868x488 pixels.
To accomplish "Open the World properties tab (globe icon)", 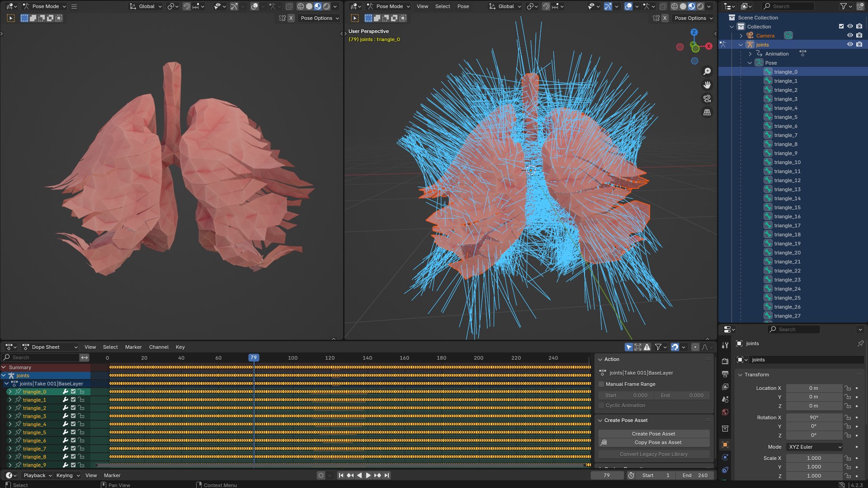I will tap(725, 412).
